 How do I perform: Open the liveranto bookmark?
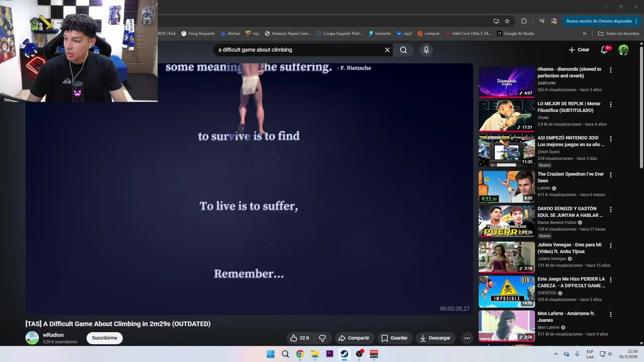coord(379,34)
